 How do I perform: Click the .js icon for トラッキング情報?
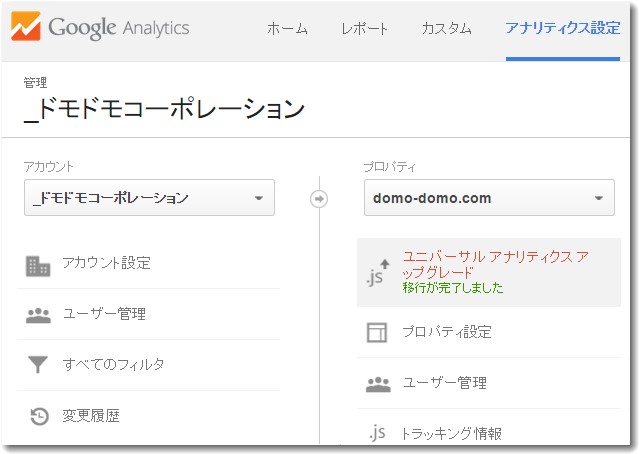377,432
